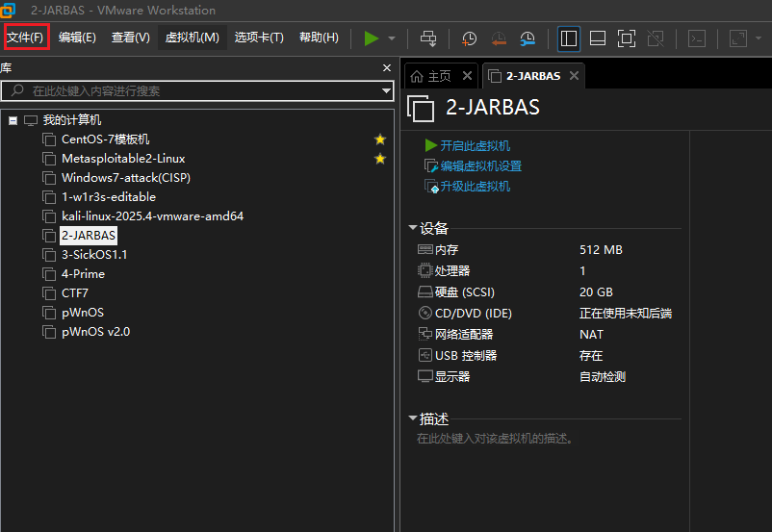Screen dimensions: 772x532
Task: Click the revert to snapshot icon
Action: (499, 38)
